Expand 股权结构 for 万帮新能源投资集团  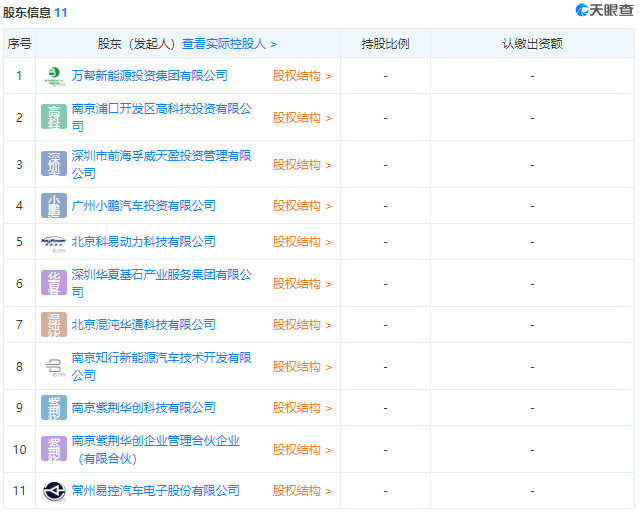(x=302, y=76)
